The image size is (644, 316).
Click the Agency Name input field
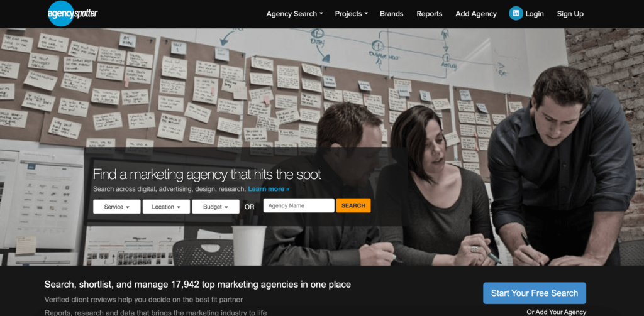(x=299, y=205)
